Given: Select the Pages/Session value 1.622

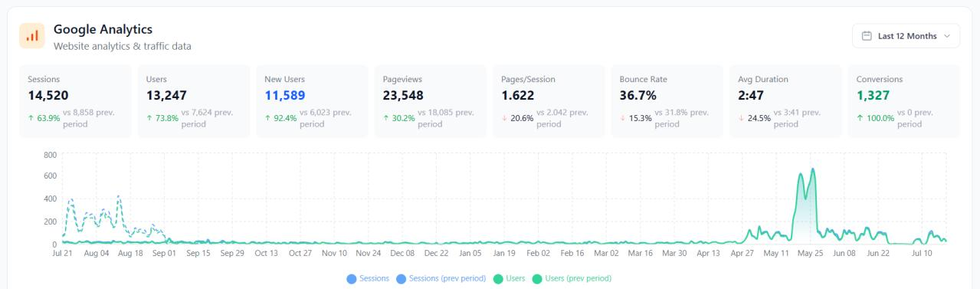Looking at the screenshot, I should click(518, 96).
